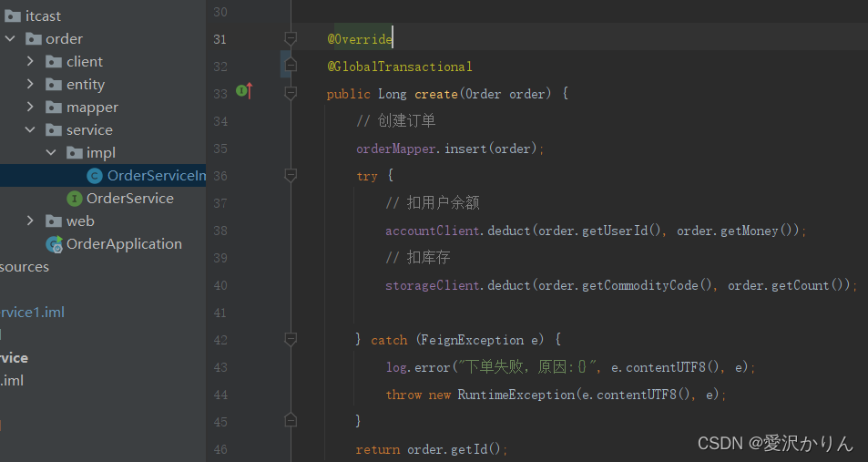
Task: Open OrderApplication in project tree
Action: tap(124, 243)
